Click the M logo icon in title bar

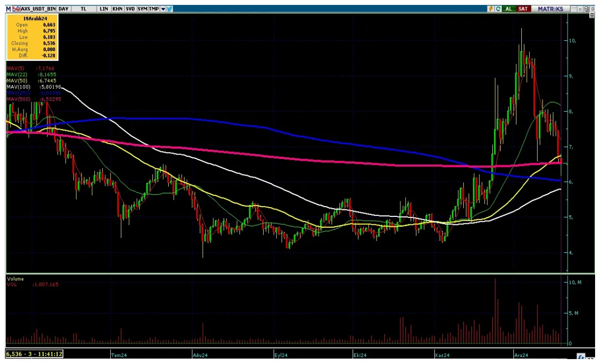[x=8, y=9]
